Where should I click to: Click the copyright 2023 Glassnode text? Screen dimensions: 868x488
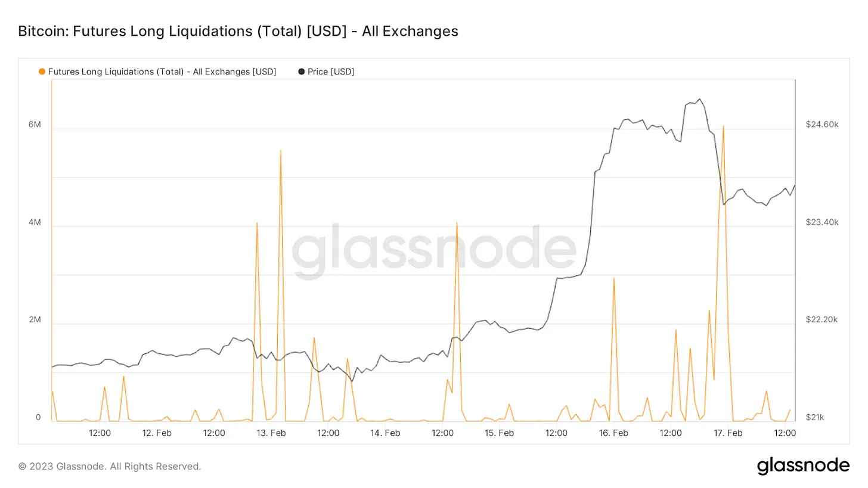pos(110,467)
